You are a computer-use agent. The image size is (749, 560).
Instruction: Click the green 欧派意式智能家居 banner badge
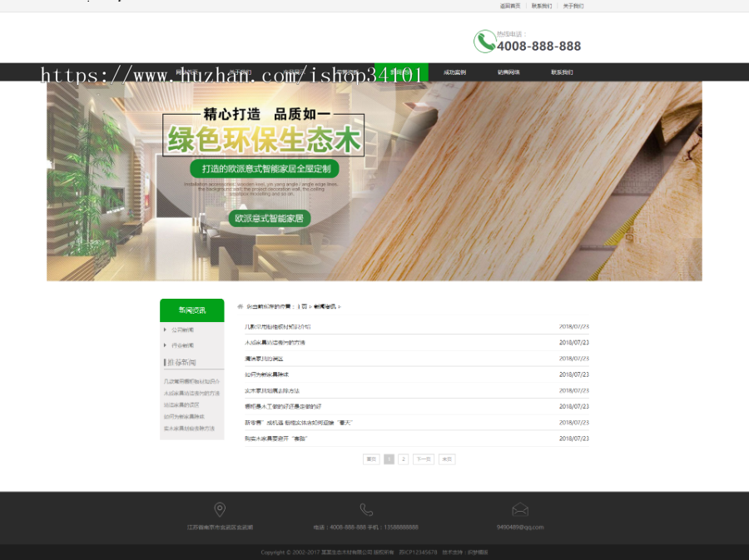(269, 219)
